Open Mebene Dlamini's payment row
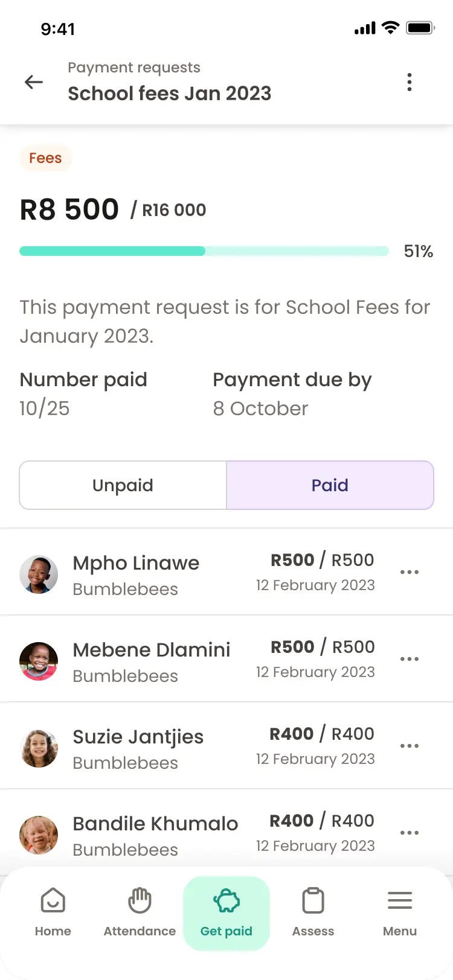Screen dimensions: 453x980 [226, 659]
